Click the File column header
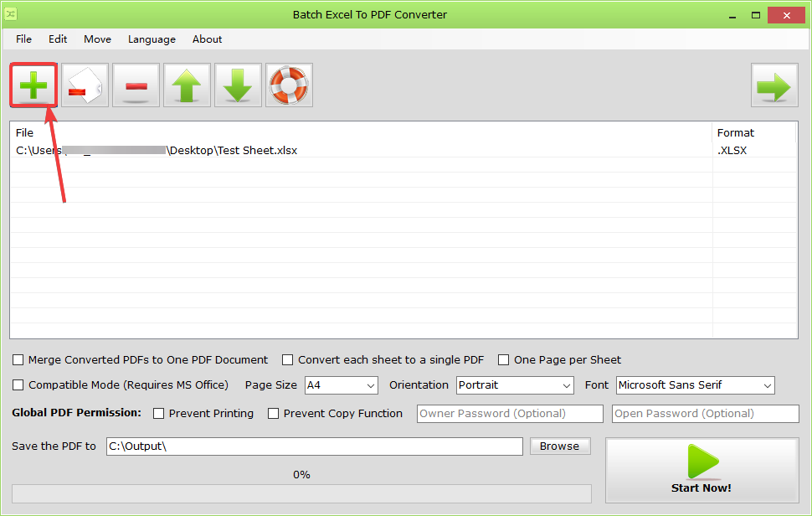812x516 pixels. 361,132
